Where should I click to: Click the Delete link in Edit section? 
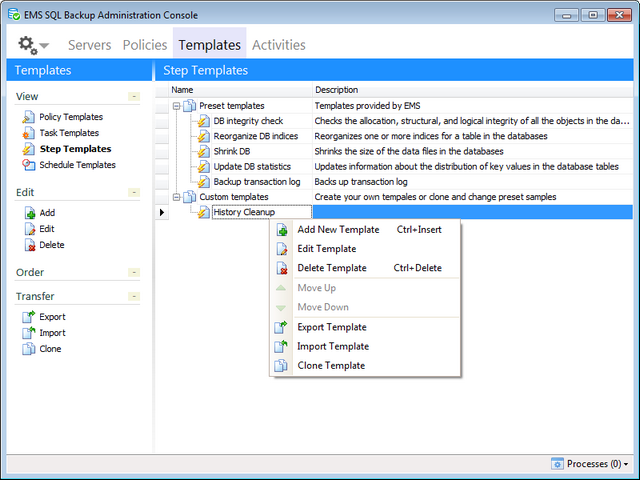[x=52, y=245]
